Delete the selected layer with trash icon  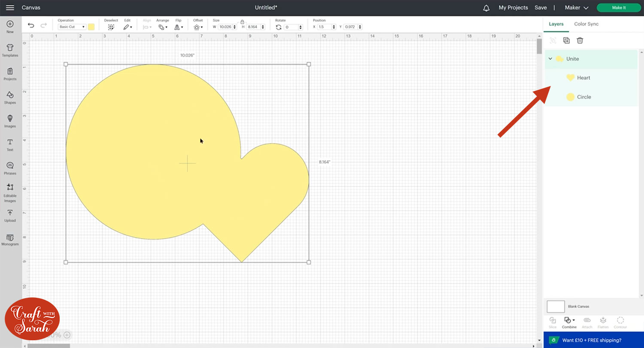point(580,40)
